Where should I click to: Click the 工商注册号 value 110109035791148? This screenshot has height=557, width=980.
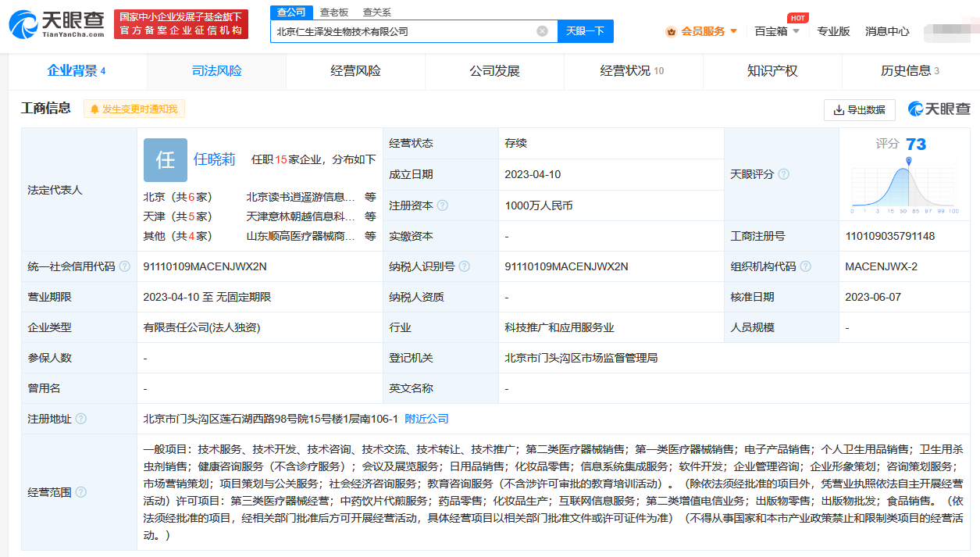pos(890,236)
